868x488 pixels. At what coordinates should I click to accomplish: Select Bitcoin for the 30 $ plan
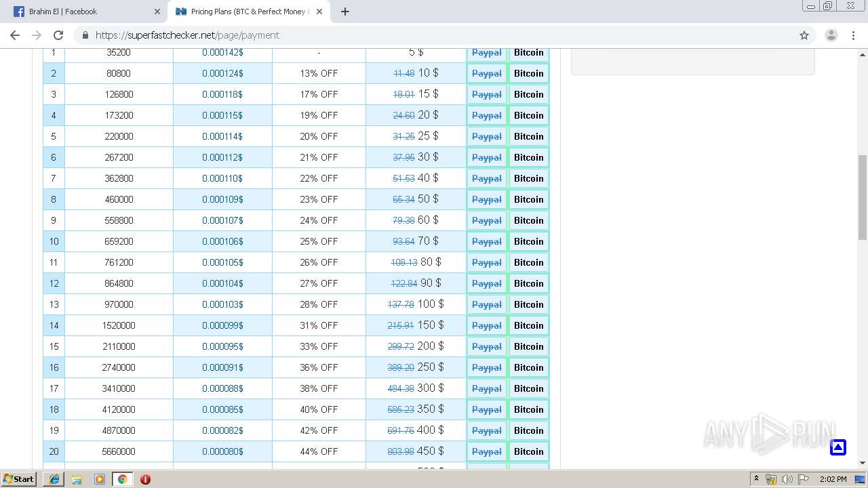[529, 157]
